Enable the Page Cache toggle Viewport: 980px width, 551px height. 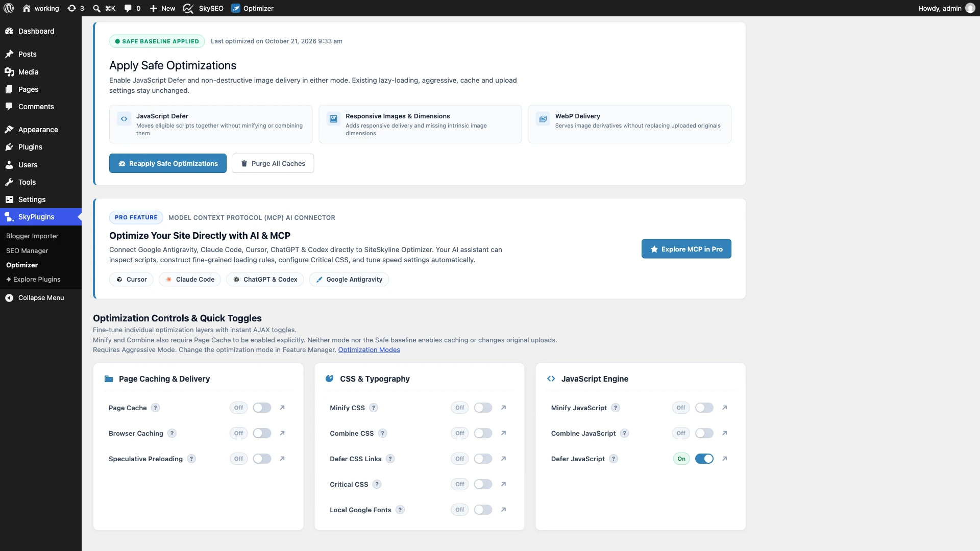(x=262, y=408)
